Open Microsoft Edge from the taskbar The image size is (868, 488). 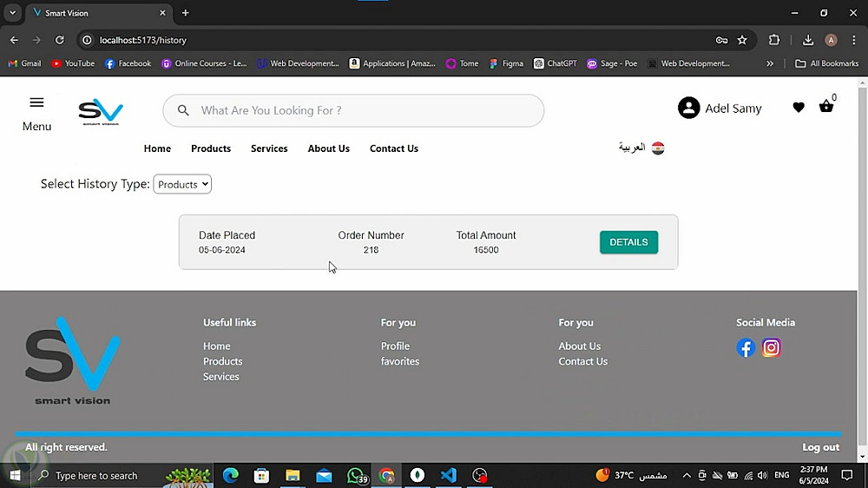coord(230,475)
